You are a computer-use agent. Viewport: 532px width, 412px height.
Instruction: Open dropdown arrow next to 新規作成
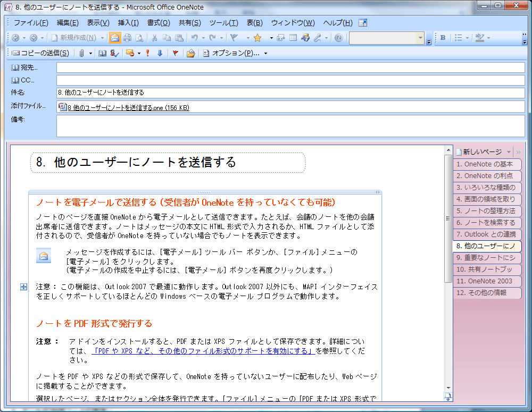[102, 38]
